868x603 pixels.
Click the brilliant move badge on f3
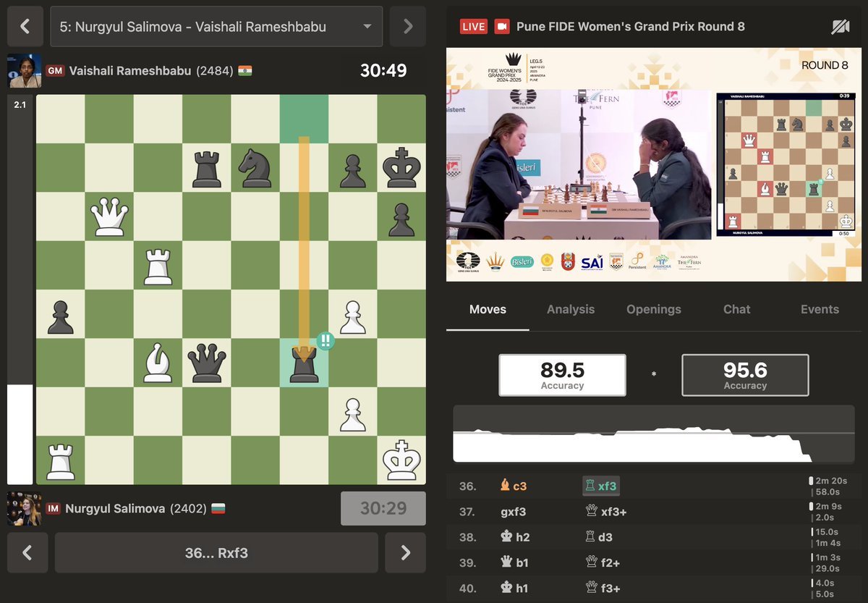(x=325, y=341)
